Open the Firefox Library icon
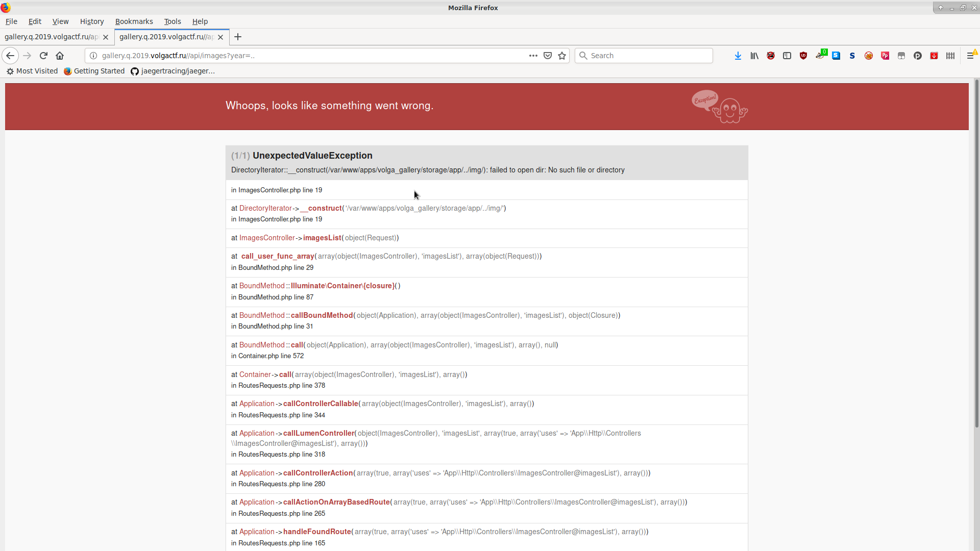The width and height of the screenshot is (980, 551). point(754,56)
